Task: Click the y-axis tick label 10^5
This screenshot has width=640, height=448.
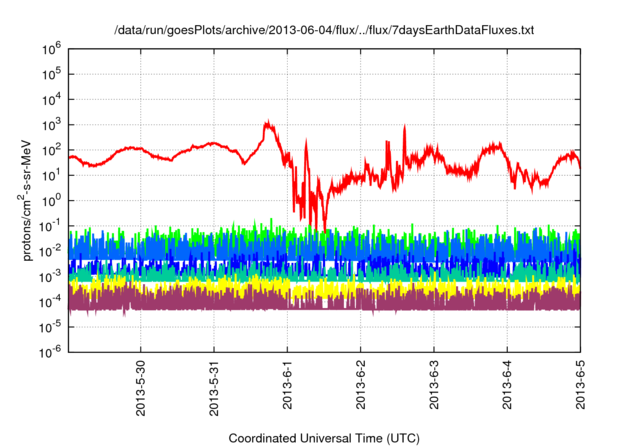Action: 52,74
